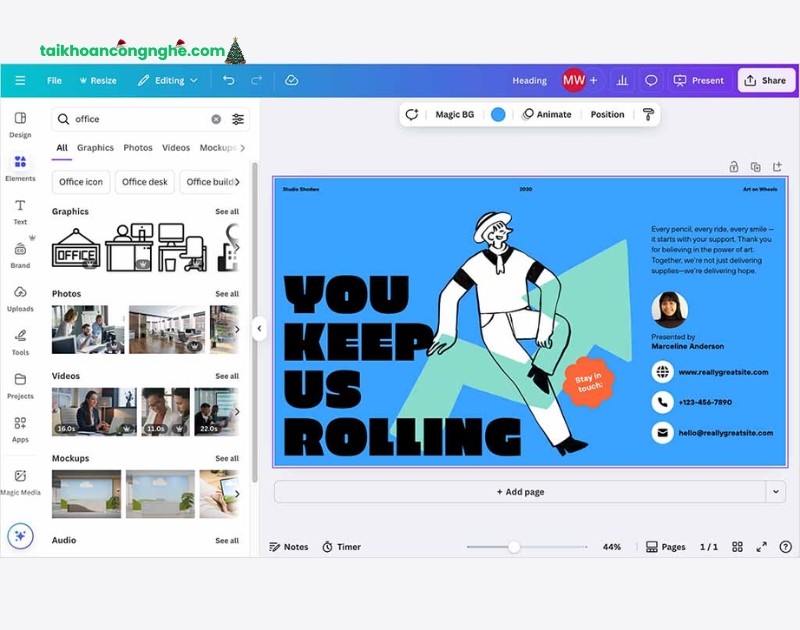
Task: Open the Editing mode dropdown
Action: pos(168,80)
